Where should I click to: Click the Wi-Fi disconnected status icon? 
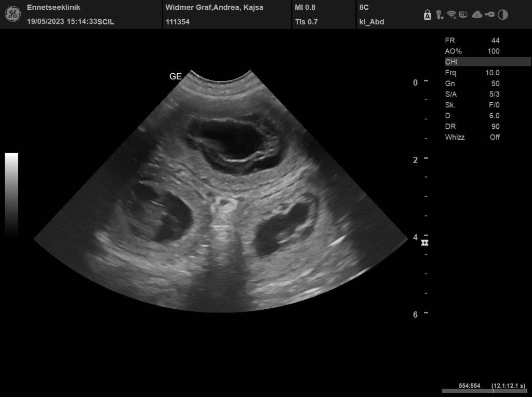pos(451,15)
